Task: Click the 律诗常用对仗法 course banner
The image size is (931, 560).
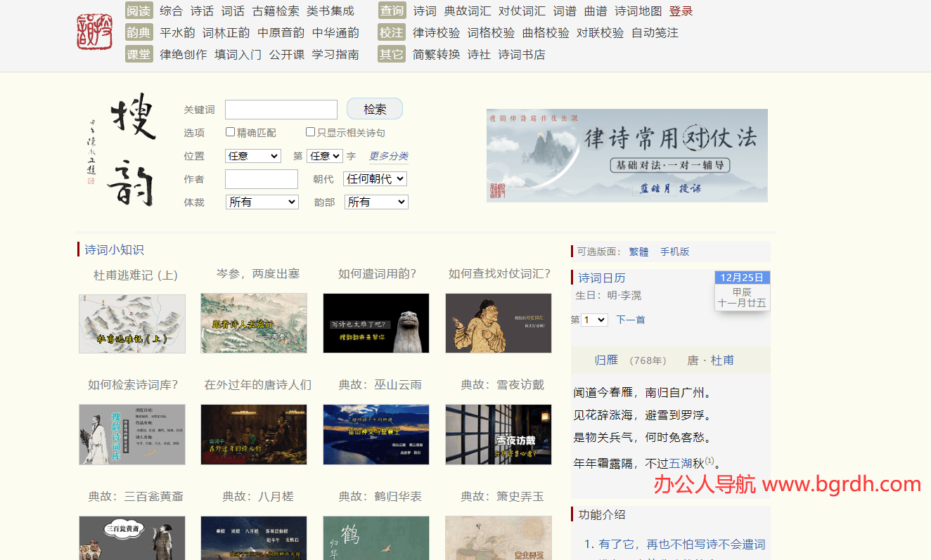Action: coord(627,155)
